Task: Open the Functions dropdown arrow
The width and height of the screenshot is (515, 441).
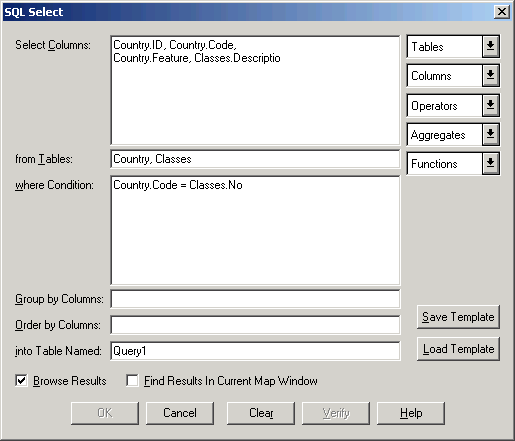Action: [490, 163]
